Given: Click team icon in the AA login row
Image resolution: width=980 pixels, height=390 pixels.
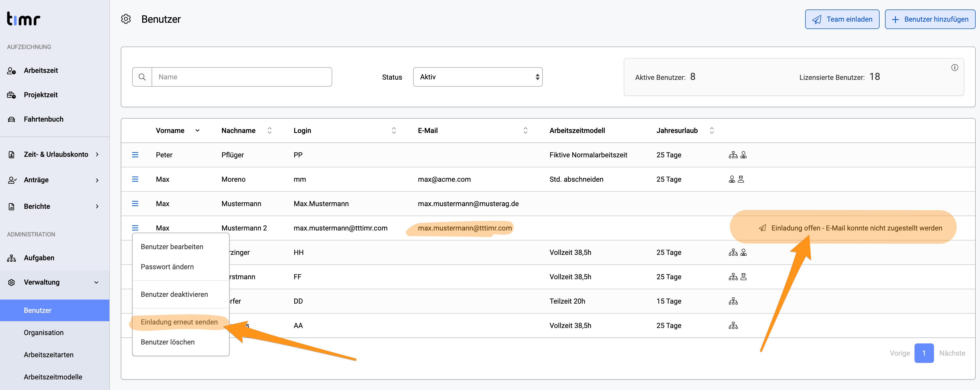Looking at the screenshot, I should point(733,326).
